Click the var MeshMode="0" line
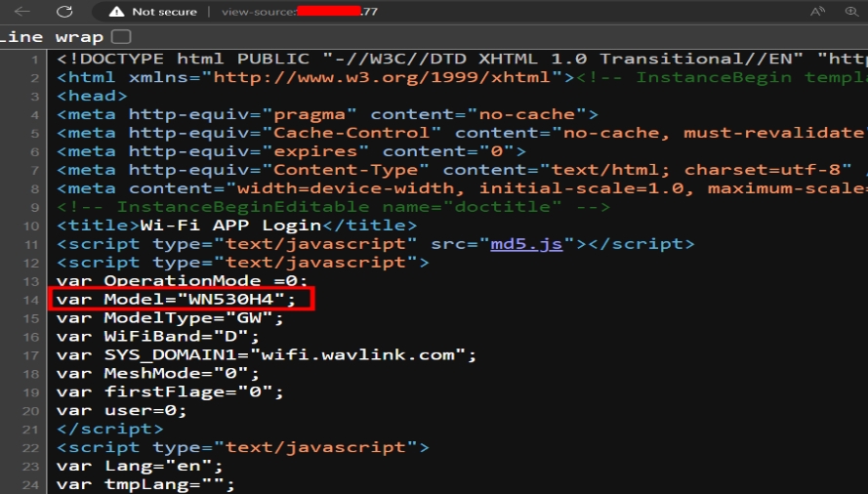This screenshot has height=494, width=868. (158, 373)
